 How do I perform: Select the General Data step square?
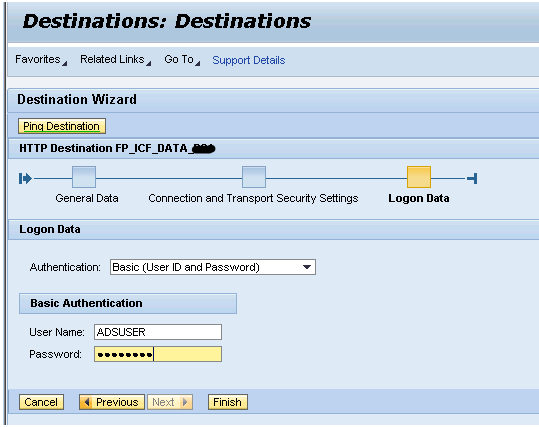tap(84, 177)
